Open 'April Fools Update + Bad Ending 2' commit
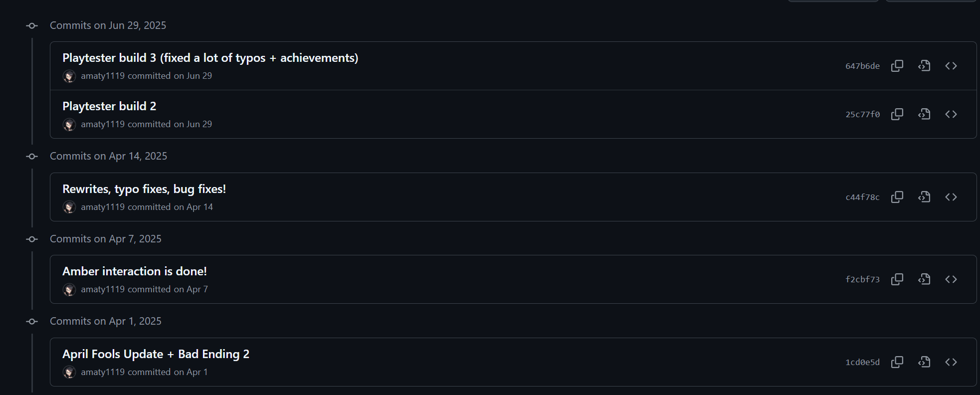Screen dimensions: 980x395 pos(156,354)
